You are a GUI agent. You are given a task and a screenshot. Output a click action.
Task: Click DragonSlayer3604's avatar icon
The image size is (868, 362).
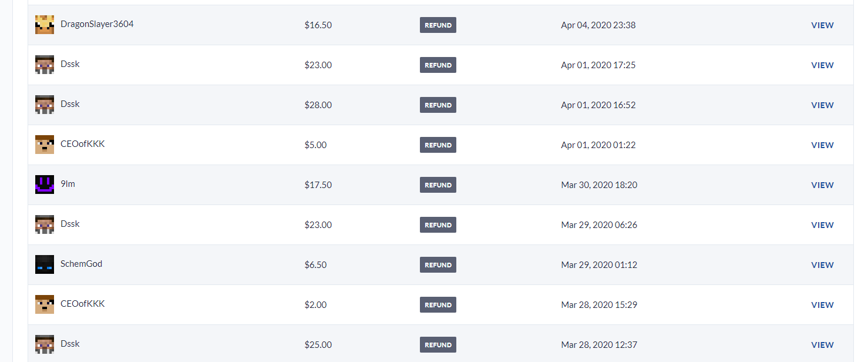click(x=45, y=25)
